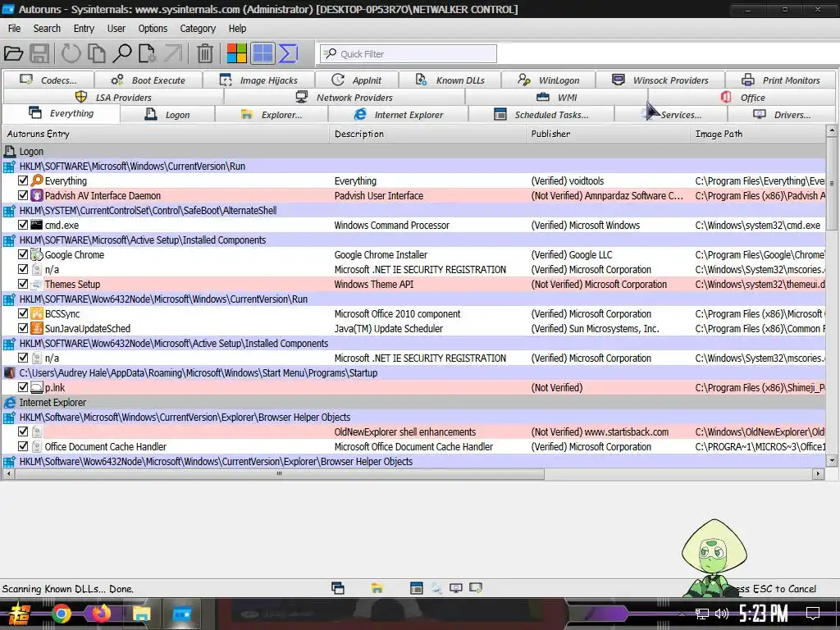Open Chrome from the taskbar
Viewport: 840px width, 630px height.
point(61,614)
